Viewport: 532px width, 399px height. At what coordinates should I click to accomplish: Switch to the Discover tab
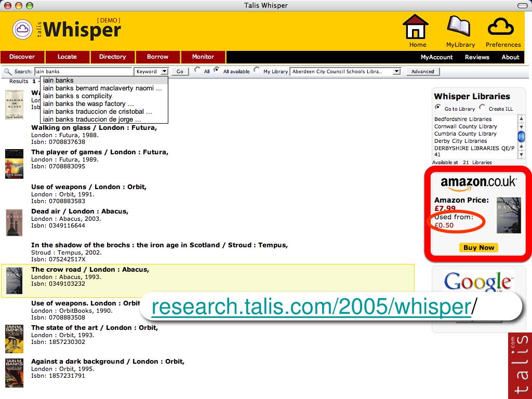[22, 57]
